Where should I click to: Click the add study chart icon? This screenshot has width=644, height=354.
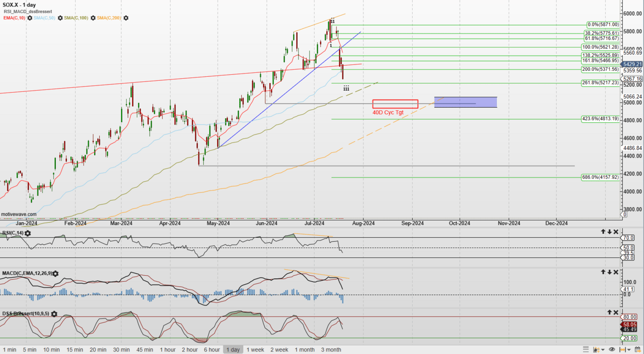point(597,350)
